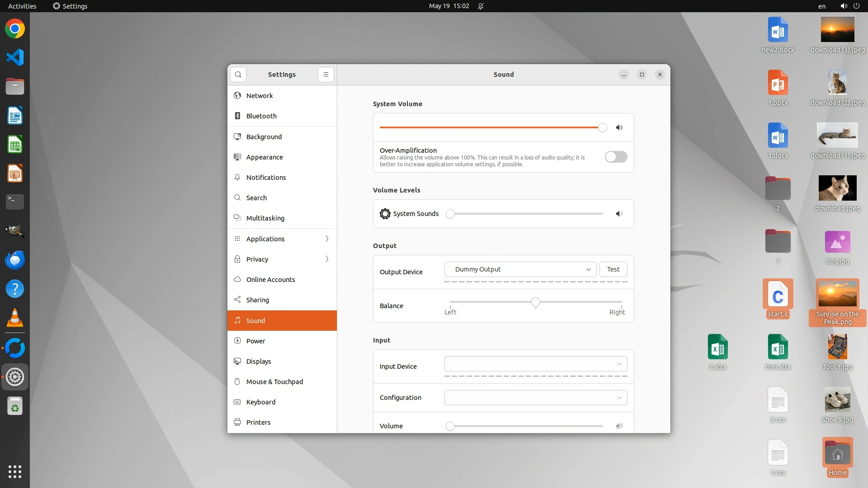The height and width of the screenshot is (488, 868).
Task: Open the Settings hamburger menu
Action: coord(325,75)
